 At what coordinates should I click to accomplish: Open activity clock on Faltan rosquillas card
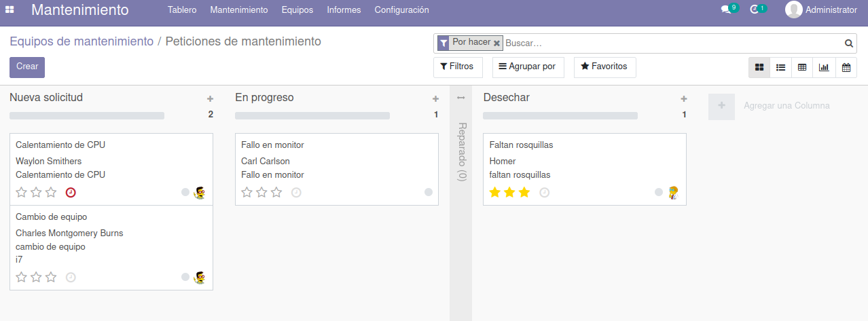(x=544, y=193)
